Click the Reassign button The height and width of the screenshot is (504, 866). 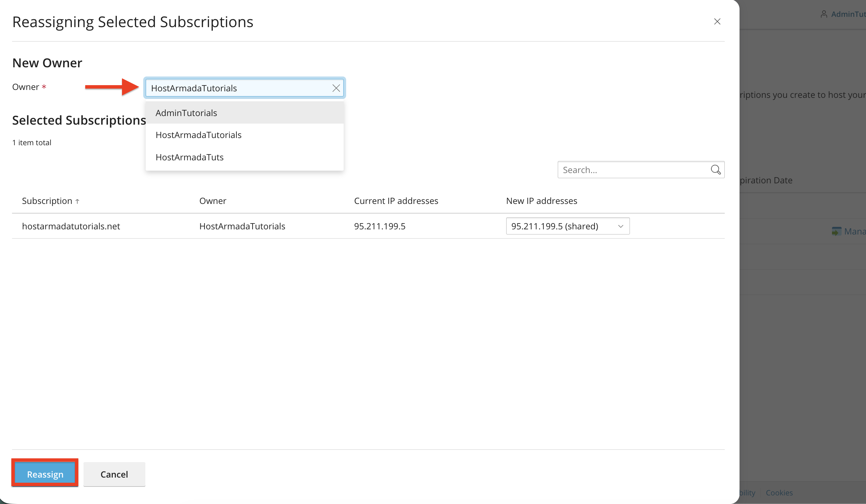point(45,474)
